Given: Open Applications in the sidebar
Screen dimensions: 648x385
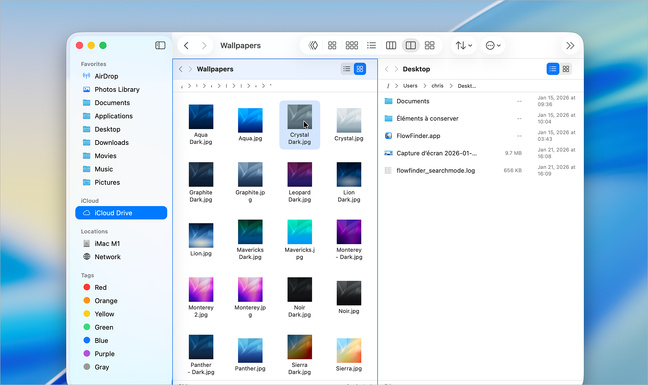Looking at the screenshot, I should (x=121, y=116).
